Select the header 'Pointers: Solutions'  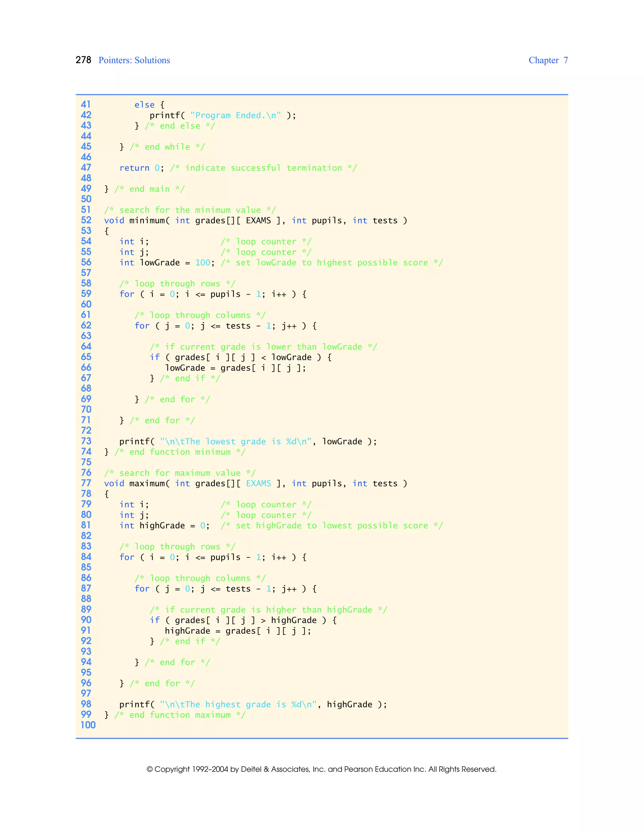pos(134,60)
